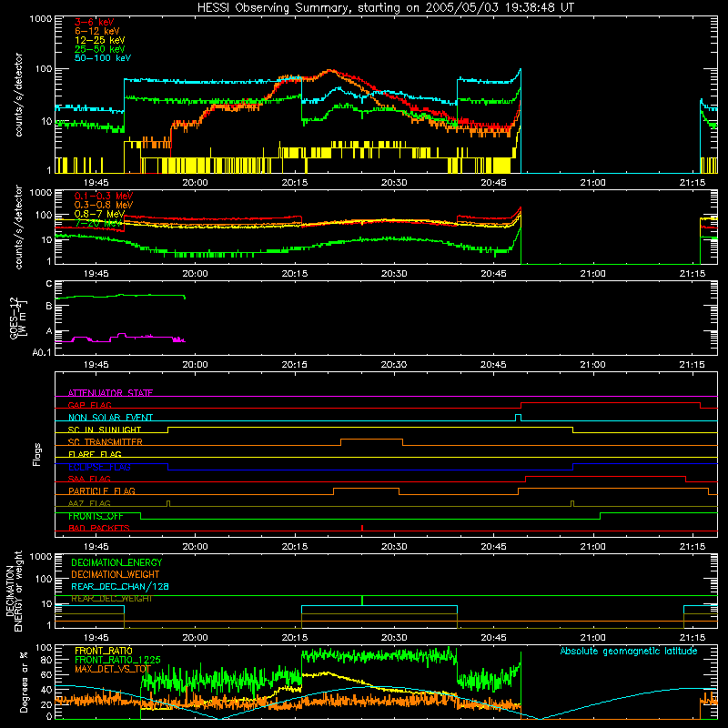
Task: Select the green FRONTS_OFF label
Action: (96, 516)
